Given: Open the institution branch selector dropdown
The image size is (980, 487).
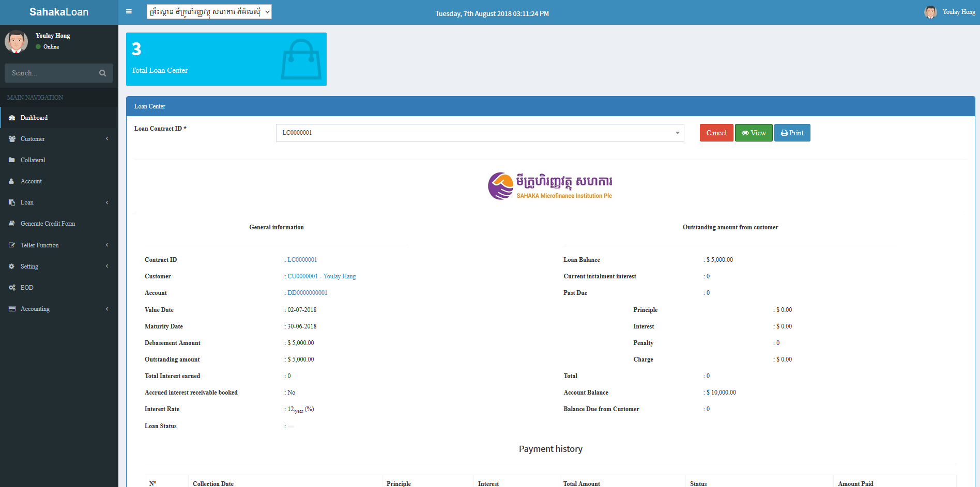Looking at the screenshot, I should click(209, 12).
